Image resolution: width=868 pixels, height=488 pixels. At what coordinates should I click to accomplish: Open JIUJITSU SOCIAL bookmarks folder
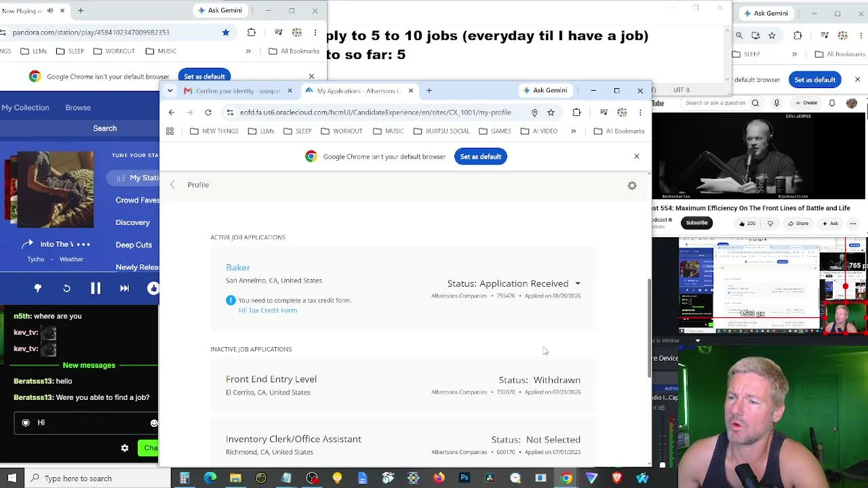[441, 131]
